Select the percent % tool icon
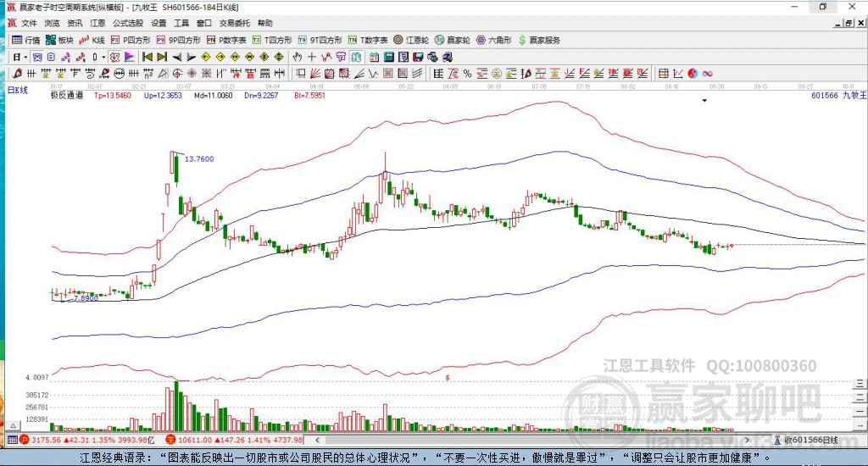Image resolution: width=868 pixels, height=466 pixels. coord(467,74)
